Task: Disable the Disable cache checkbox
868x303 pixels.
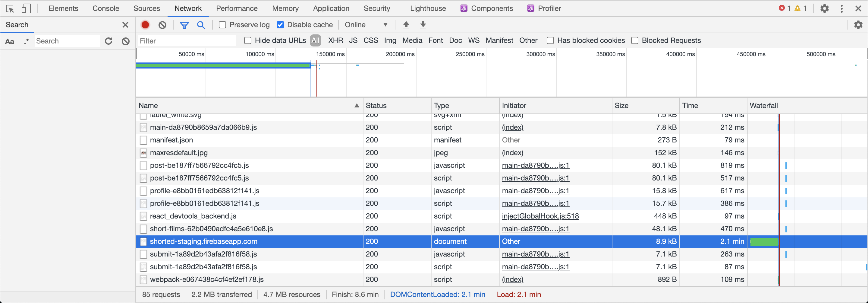Action: 280,25
